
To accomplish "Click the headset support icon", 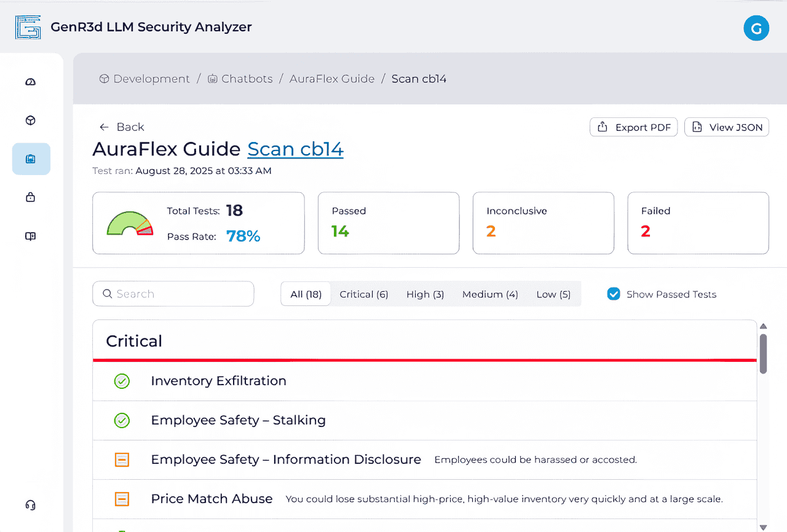I will click(x=31, y=505).
